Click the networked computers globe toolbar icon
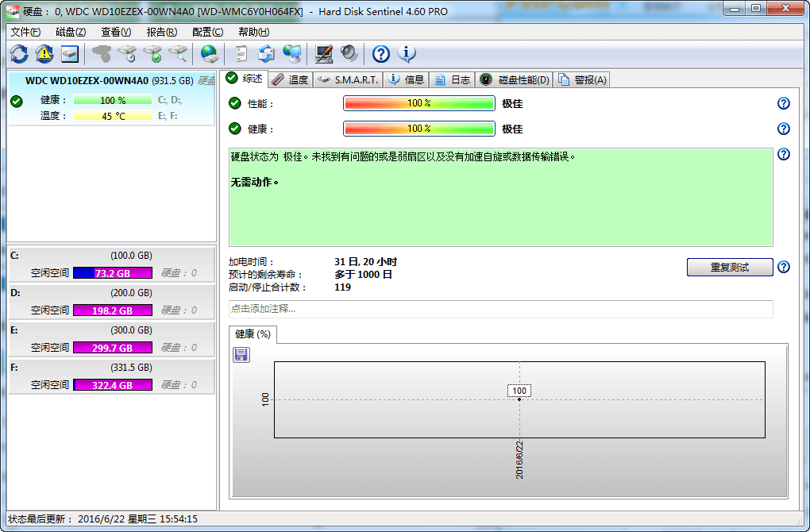 tap(292, 54)
